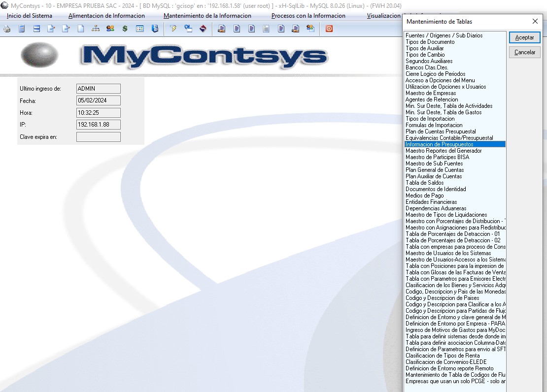This screenshot has height=392, width=547.
Task: Click the red power exit icon
Action: click(329, 29)
